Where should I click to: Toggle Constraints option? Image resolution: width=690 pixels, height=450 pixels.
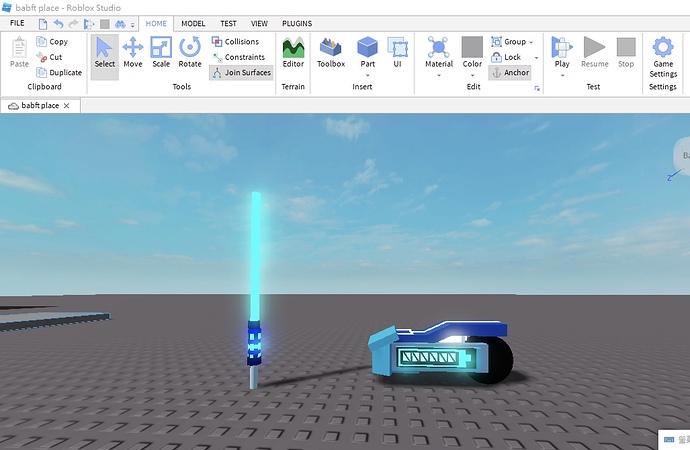pos(239,57)
